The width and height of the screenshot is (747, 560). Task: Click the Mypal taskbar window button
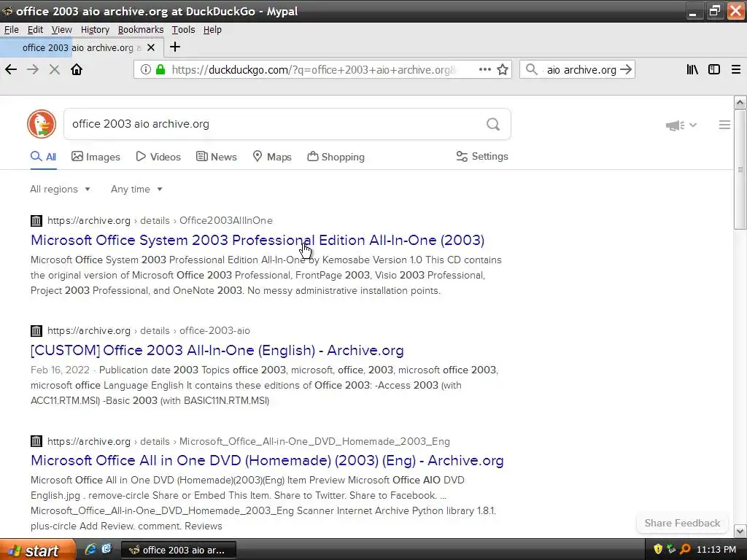coord(179,550)
